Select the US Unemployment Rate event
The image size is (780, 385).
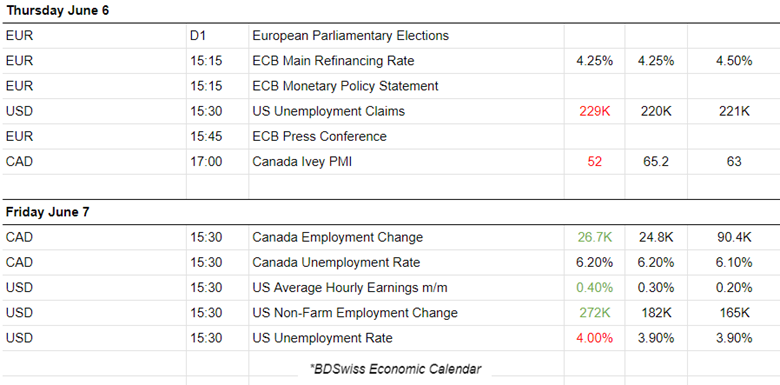click(x=322, y=338)
